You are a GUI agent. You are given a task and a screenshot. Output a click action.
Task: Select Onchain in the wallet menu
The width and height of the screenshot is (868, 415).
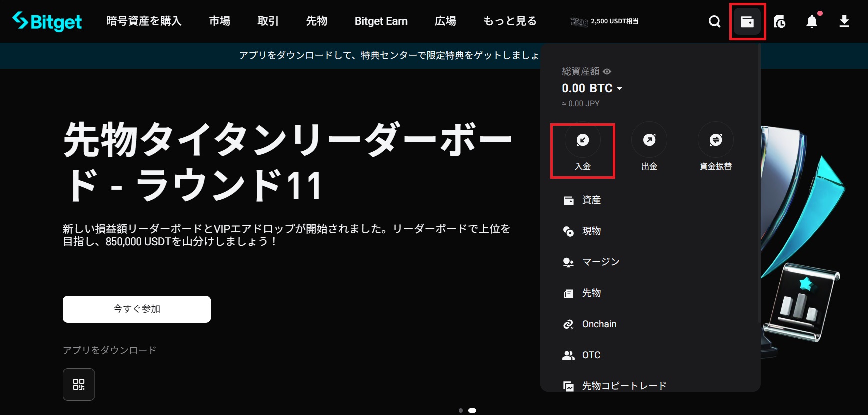[x=599, y=324]
